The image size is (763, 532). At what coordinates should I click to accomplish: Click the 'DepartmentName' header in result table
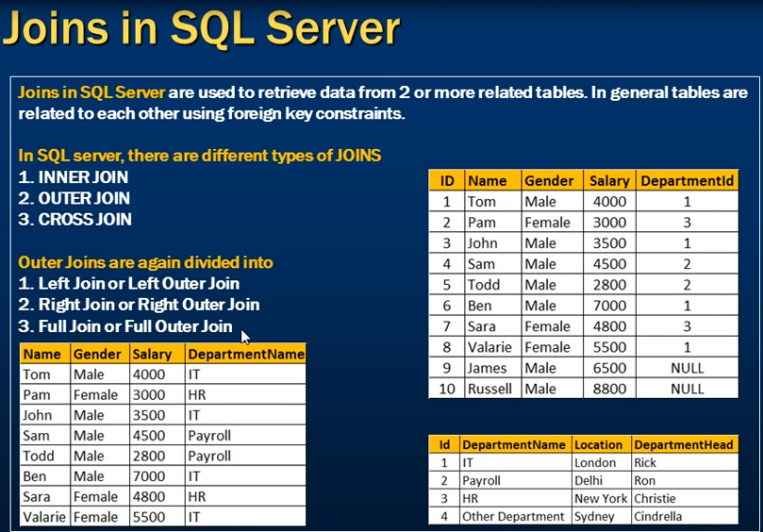[246, 354]
